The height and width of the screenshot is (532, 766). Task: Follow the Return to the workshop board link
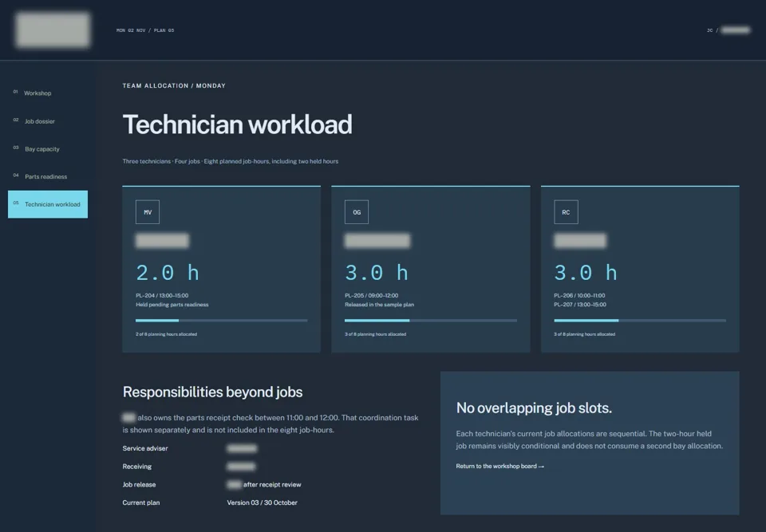[499, 466]
